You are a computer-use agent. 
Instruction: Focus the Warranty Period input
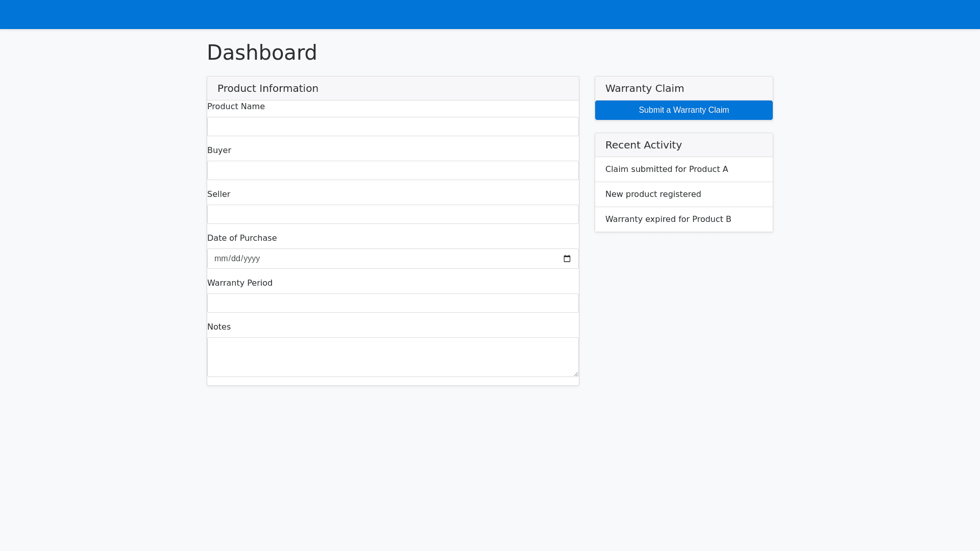[x=393, y=303]
